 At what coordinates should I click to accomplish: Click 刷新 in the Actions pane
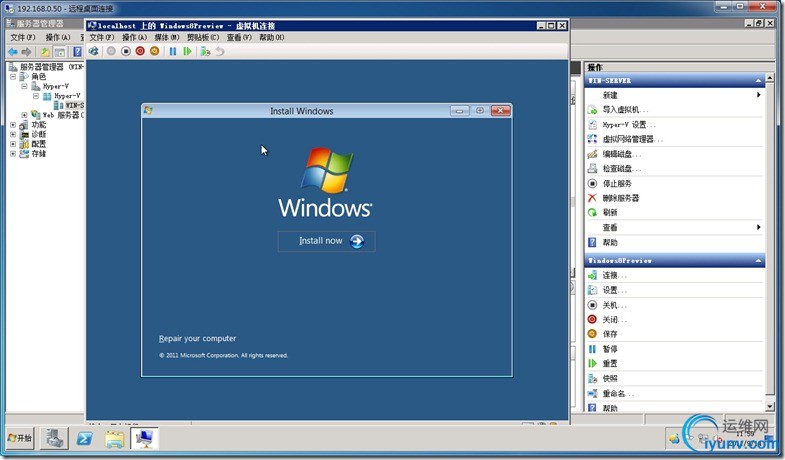tap(609, 213)
